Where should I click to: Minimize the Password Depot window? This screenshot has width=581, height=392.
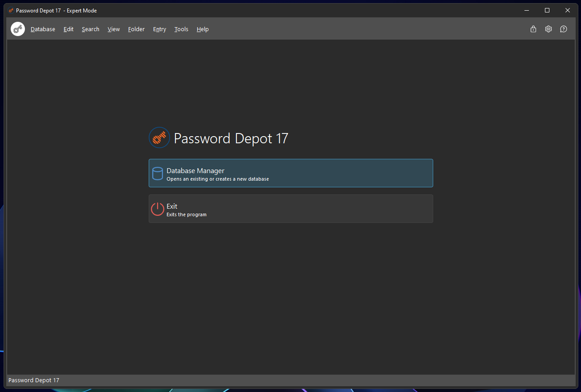point(527,10)
